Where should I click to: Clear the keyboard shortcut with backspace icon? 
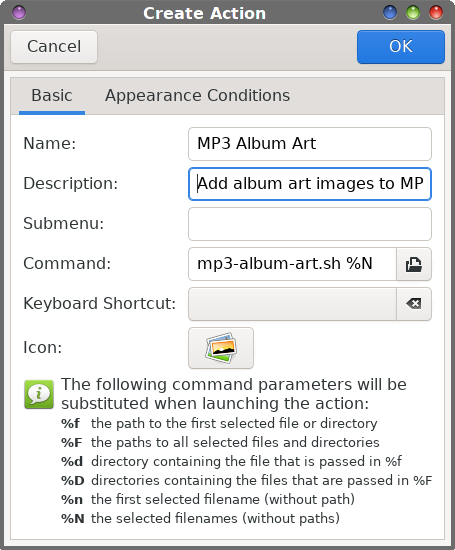pyautogui.click(x=414, y=304)
